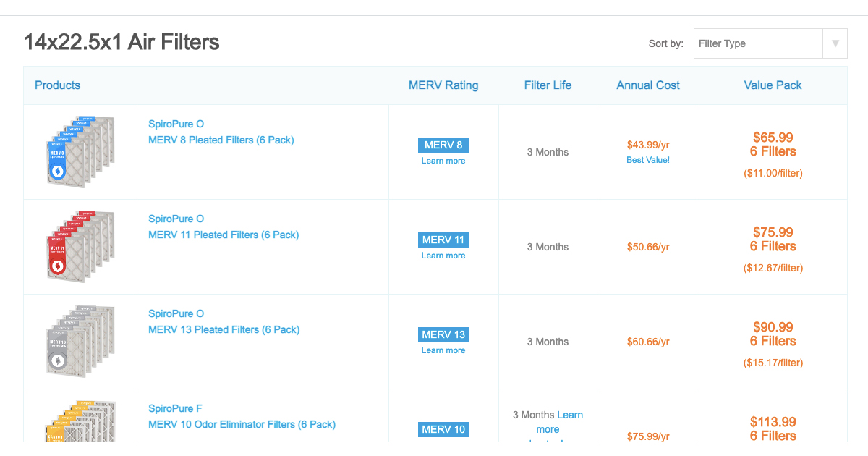Select the $90.99 6 Filters value pack
Screen dimensions: 868x456
click(x=773, y=334)
